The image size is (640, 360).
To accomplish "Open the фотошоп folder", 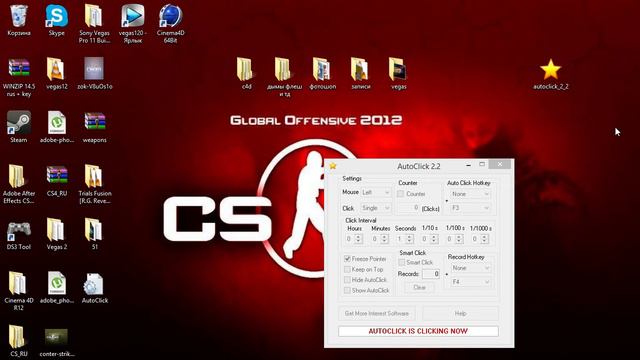I will (322, 74).
